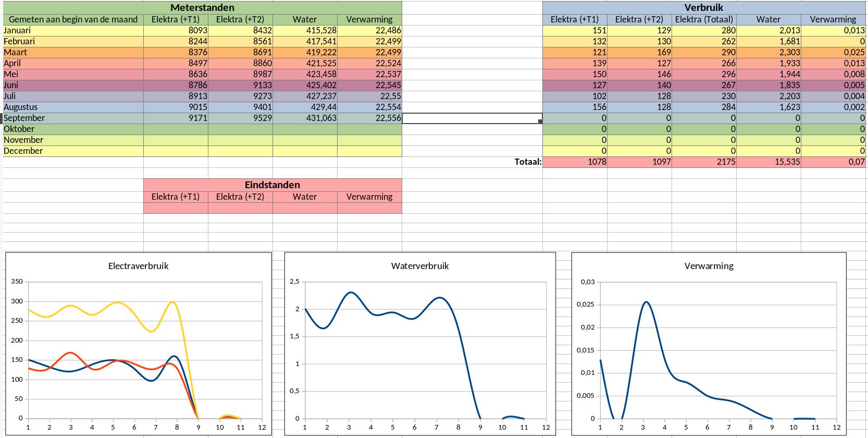
Task: Select Water header under Meterstanden
Action: coord(305,19)
